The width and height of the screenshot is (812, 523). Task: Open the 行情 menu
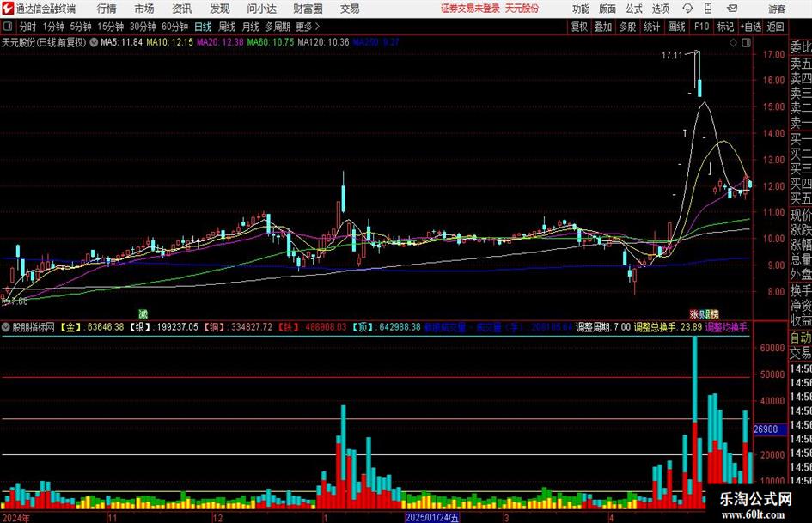(107, 9)
